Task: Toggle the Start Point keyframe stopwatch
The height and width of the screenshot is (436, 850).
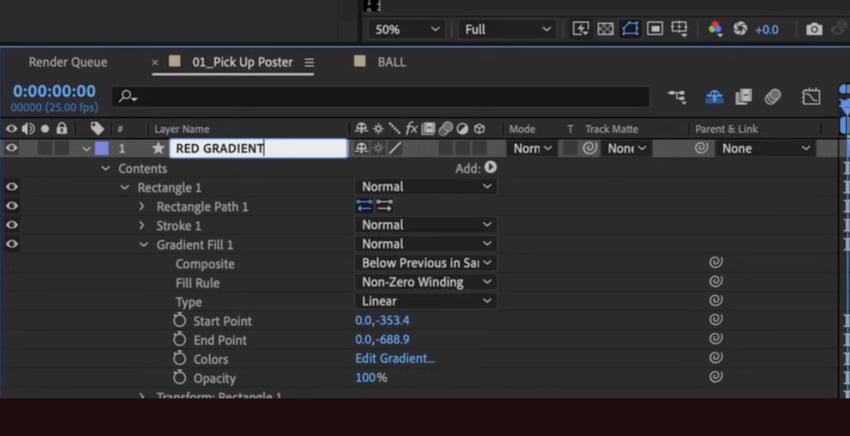Action: [179, 320]
